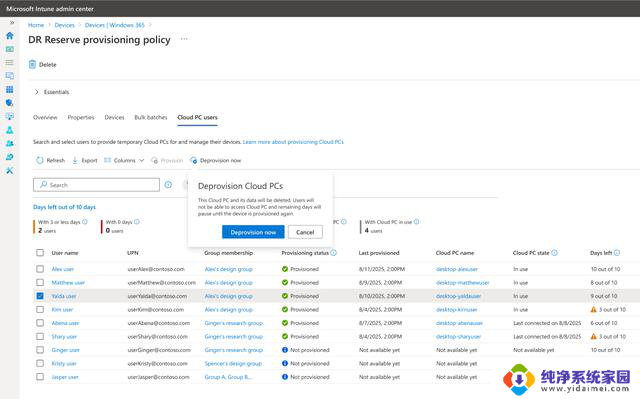This screenshot has height=399, width=640.
Task: Open Ginger's research group link for Abena
Action: pos(233,323)
